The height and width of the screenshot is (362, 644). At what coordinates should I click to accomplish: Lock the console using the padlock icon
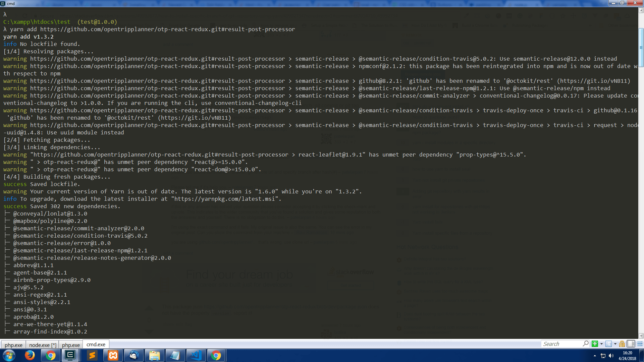622,344
